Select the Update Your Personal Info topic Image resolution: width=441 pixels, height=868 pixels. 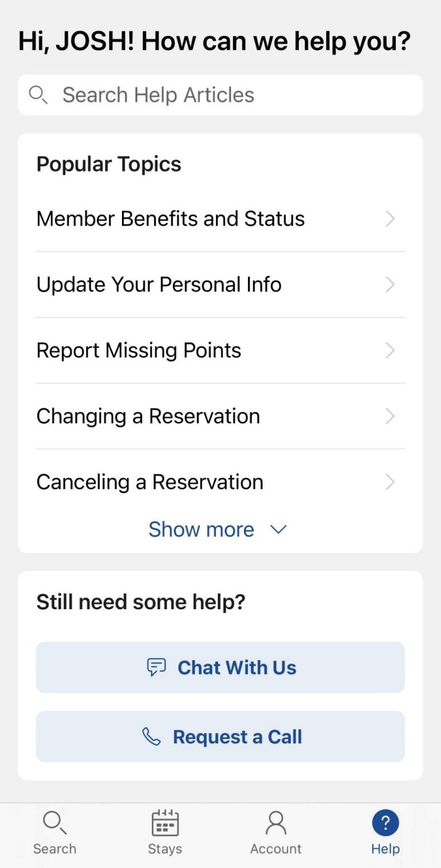pos(159,285)
